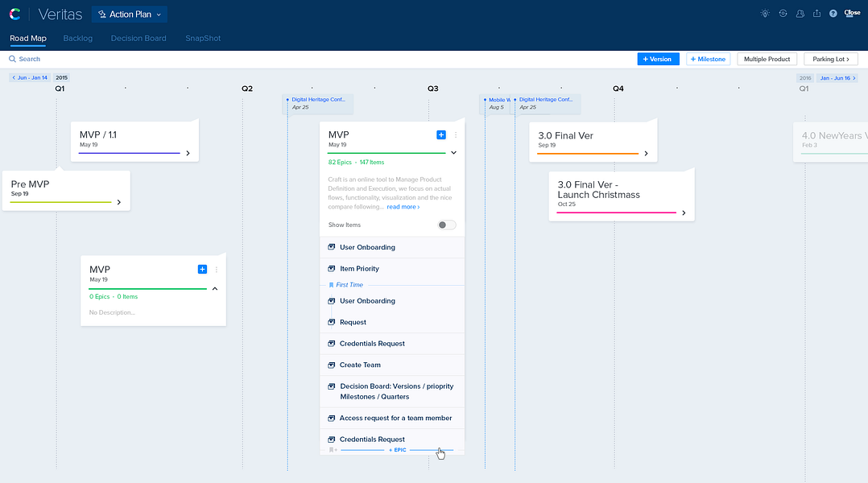Click the pink progress bar on Launch Christmass card

(x=617, y=213)
